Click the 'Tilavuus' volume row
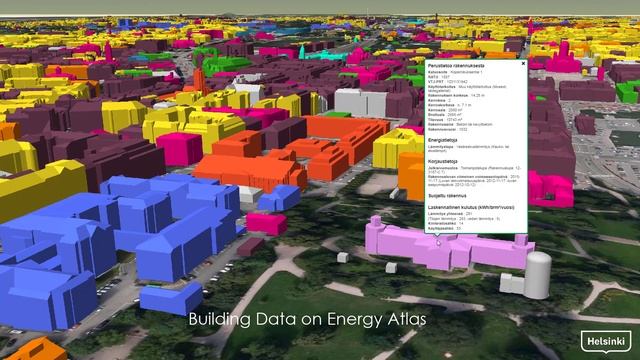This screenshot has height=360, width=640. (445, 120)
